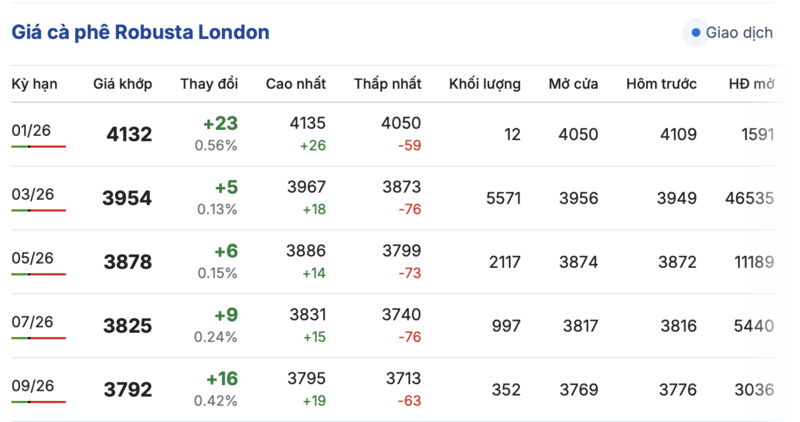This screenshot has height=422, width=800.
Task: Click the price range bar under 07/26
Action: click(x=39, y=338)
